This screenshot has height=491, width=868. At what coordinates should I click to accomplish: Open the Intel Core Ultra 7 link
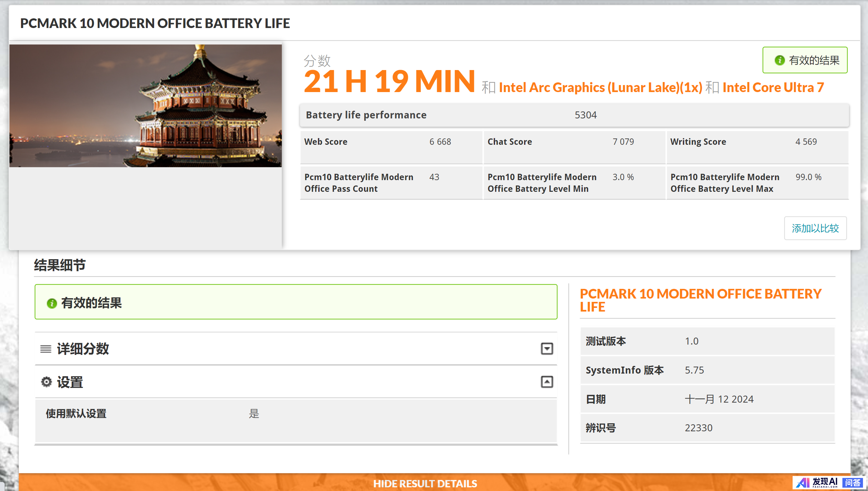tap(773, 88)
